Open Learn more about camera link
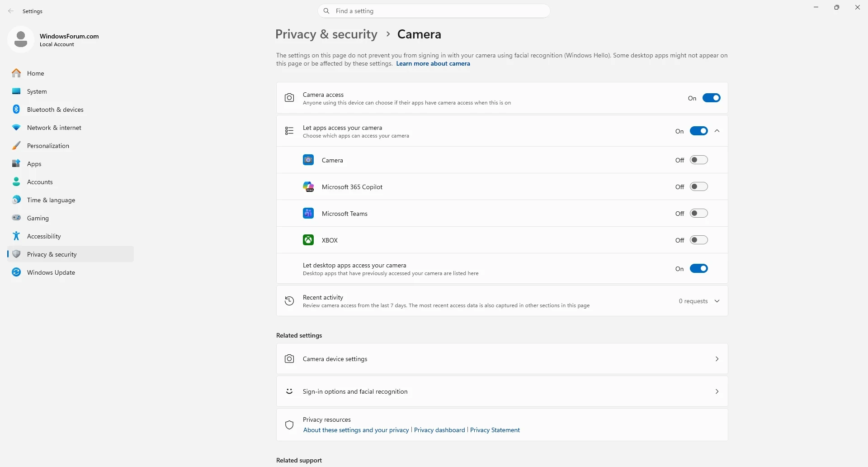 pos(433,63)
